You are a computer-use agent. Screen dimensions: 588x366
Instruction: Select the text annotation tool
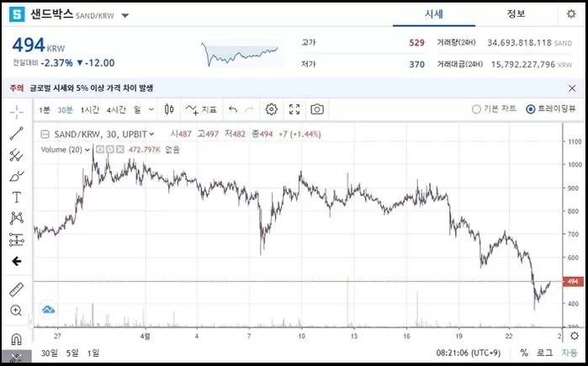coord(17,197)
